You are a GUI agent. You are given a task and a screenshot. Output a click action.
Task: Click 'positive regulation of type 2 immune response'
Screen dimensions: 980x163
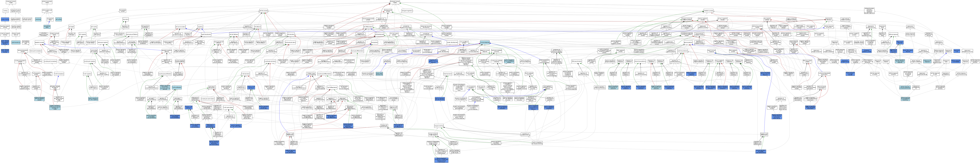pos(765,74)
